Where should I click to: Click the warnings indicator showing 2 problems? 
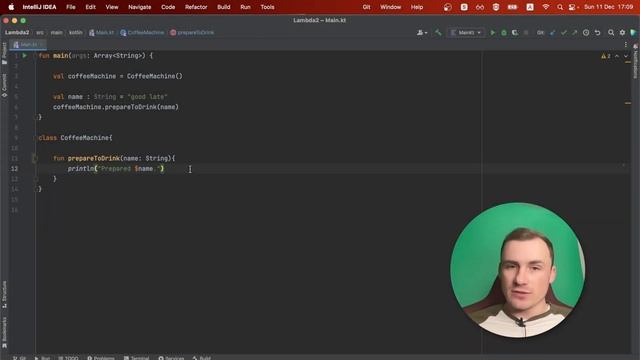pos(606,56)
